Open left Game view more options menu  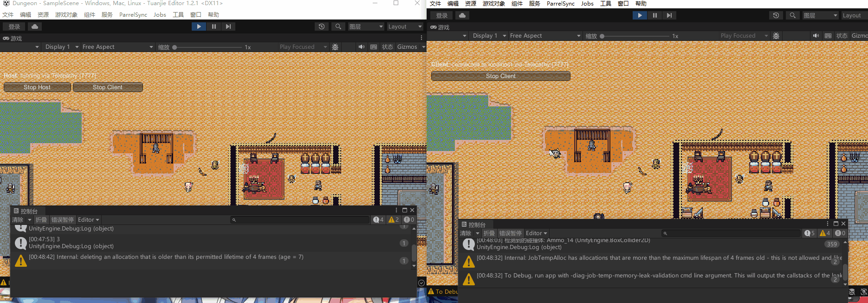tap(421, 38)
